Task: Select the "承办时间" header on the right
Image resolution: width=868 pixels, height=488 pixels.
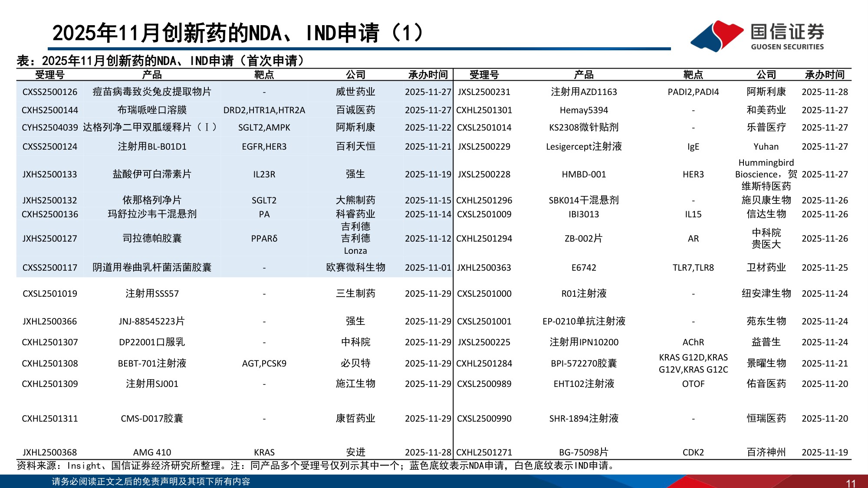Action: click(824, 74)
